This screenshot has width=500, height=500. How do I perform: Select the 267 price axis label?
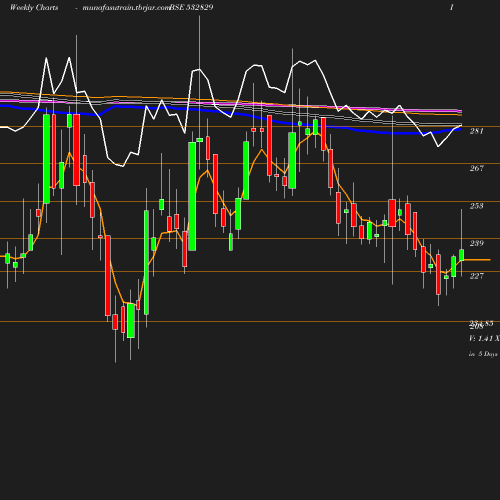point(477,168)
